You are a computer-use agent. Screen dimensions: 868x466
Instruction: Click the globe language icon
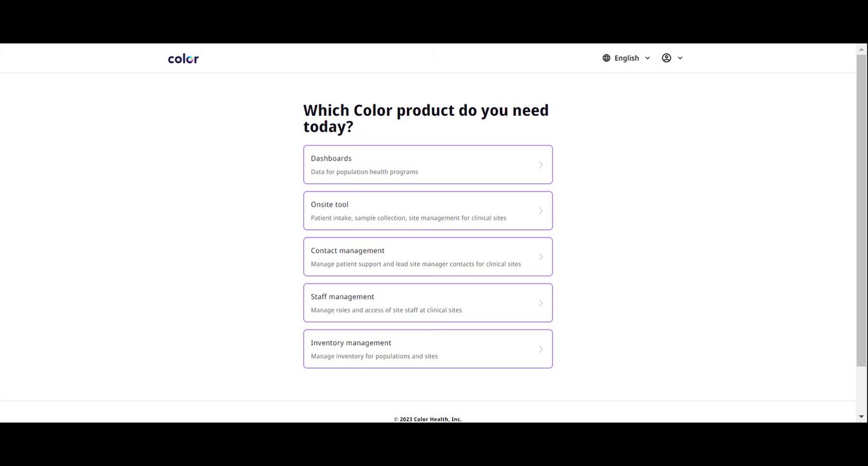click(606, 58)
